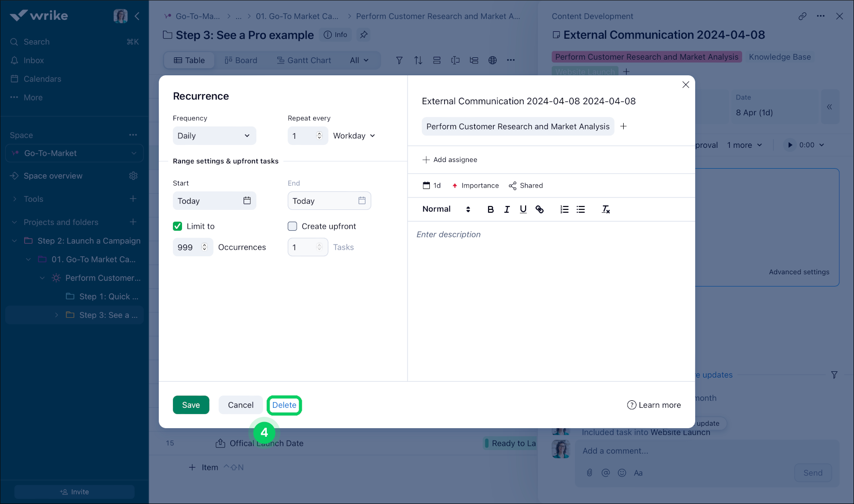Enable the Create upfront checkbox
Viewport: 854px width, 504px height.
pos(292,226)
